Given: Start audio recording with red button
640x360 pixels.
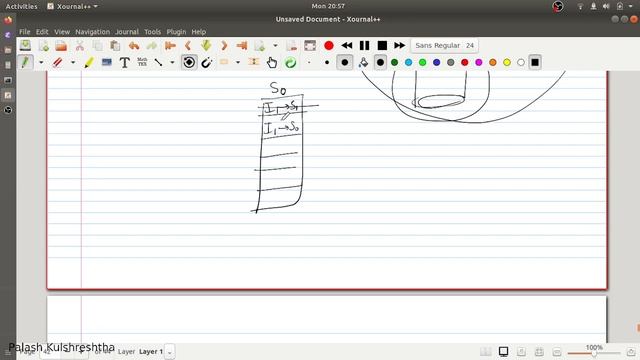Looking at the screenshot, I should tap(329, 45).
